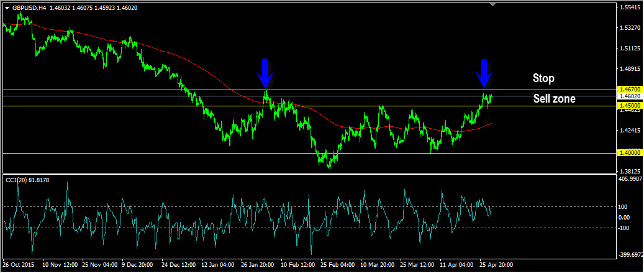Viewport: 644px width, 273px height.
Task: Click 1.55415 at top of price scale
Action: click(630, 7)
